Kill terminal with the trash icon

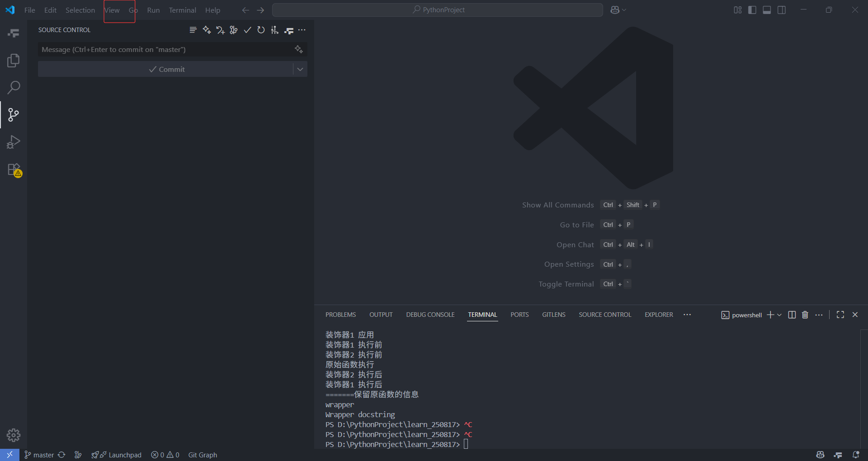coord(805,315)
